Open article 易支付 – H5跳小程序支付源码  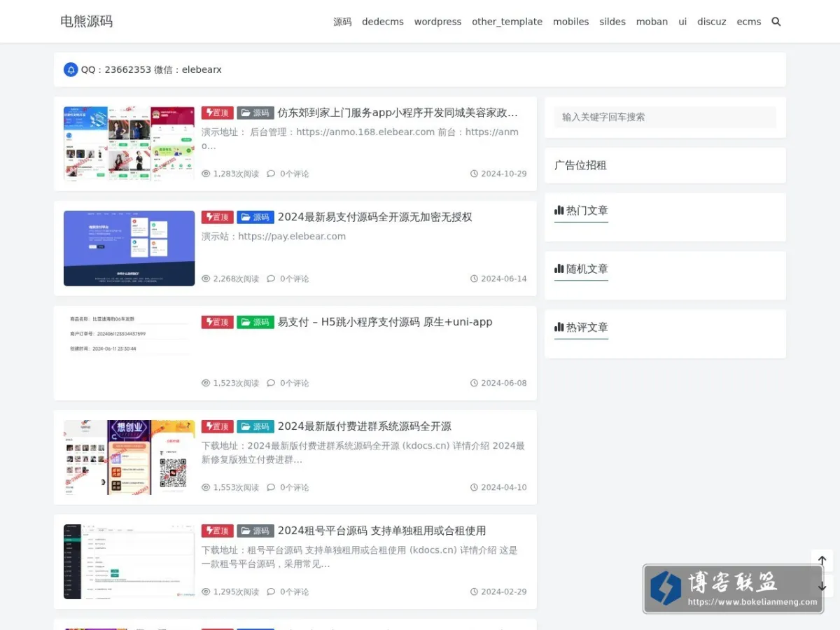point(385,322)
